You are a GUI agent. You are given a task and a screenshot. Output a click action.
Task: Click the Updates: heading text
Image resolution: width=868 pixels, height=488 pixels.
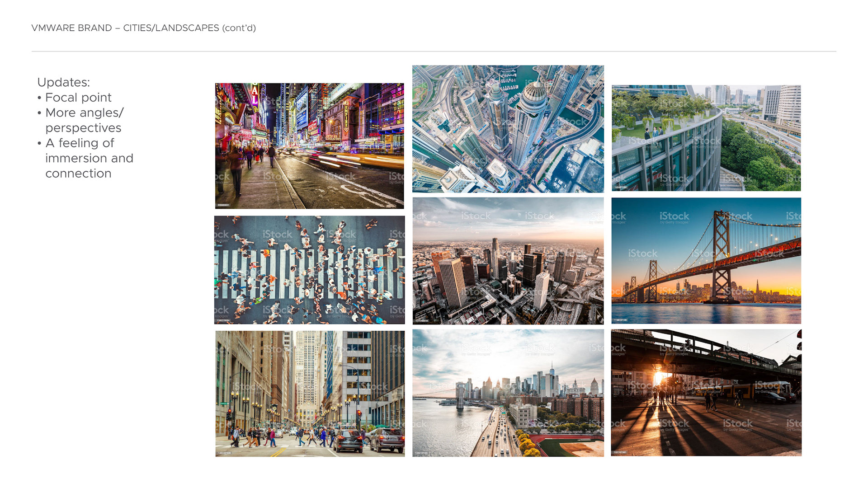pyautogui.click(x=63, y=82)
